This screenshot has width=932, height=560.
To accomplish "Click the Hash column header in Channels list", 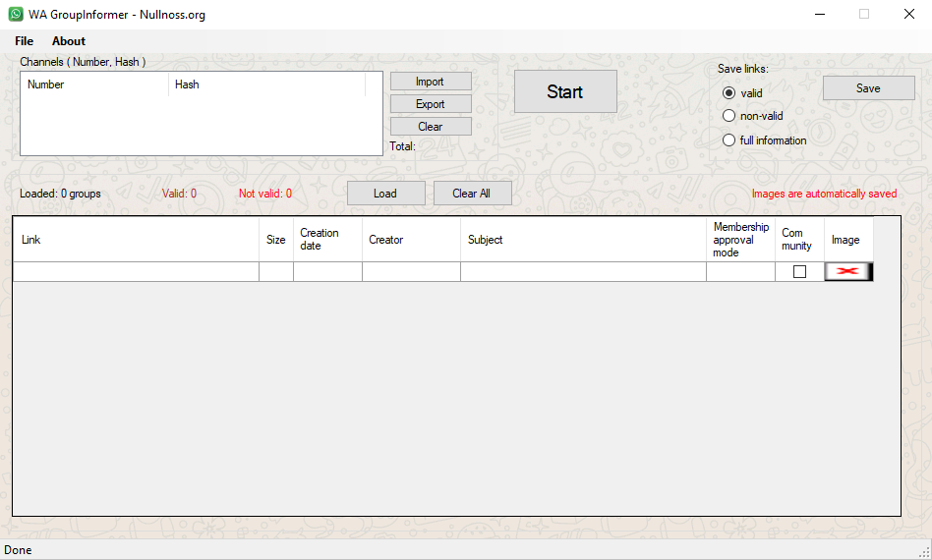I will coord(265,84).
